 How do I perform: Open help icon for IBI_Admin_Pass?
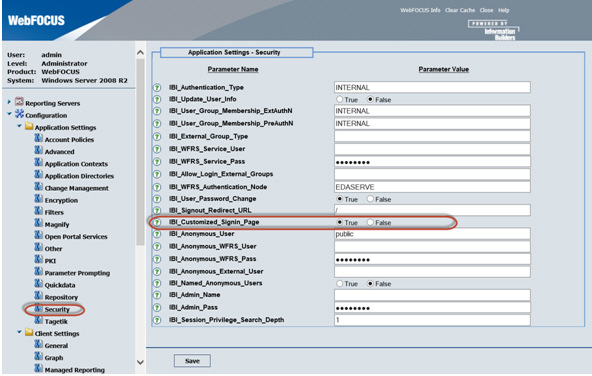(x=157, y=308)
